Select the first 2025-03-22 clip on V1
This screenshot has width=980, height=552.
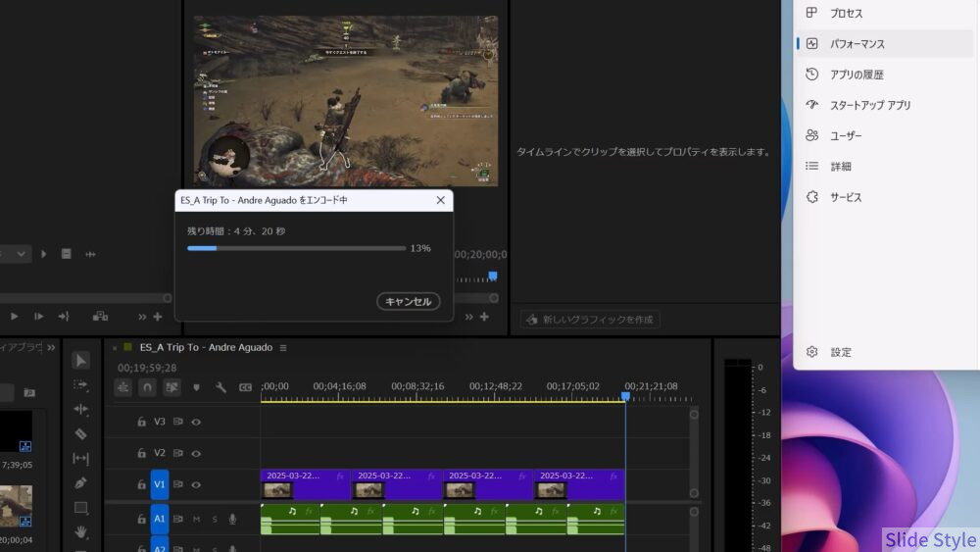[x=306, y=484]
